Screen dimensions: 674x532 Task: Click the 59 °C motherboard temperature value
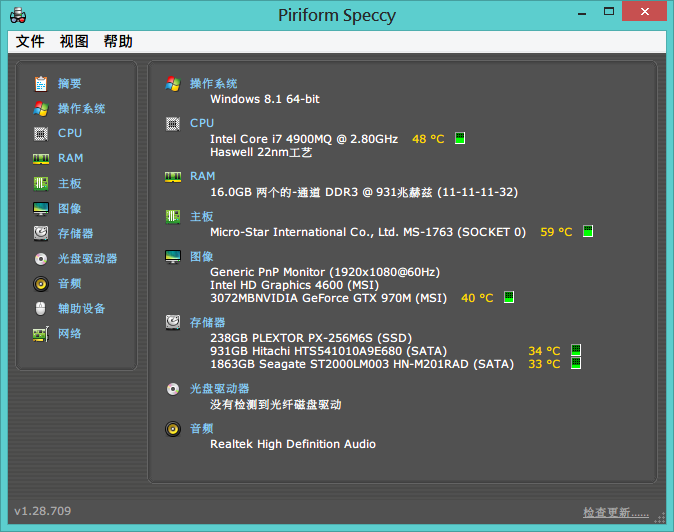point(556,232)
